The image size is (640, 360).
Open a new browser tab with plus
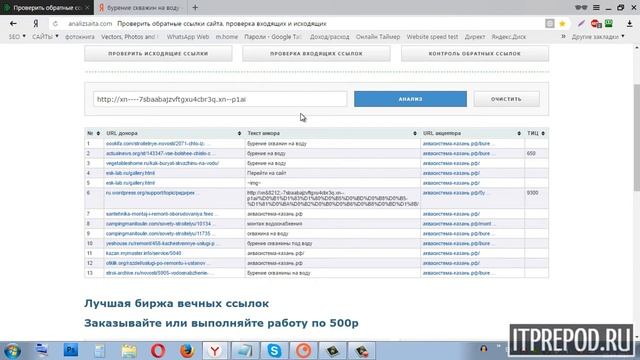pyautogui.click(x=195, y=7)
